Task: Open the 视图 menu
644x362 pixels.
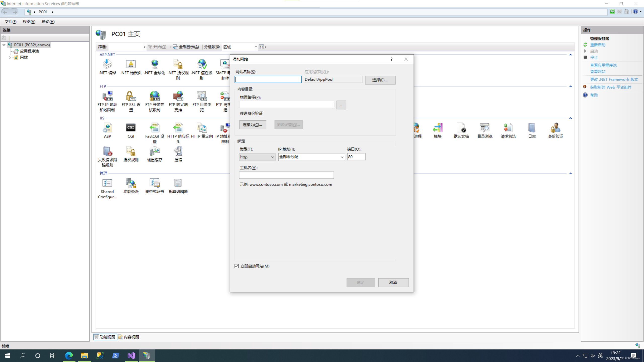Action: pos(29,22)
